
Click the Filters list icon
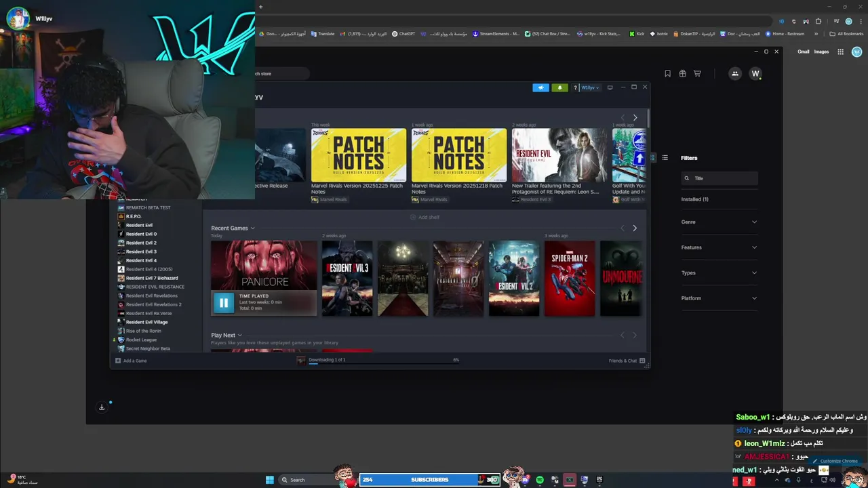click(665, 158)
